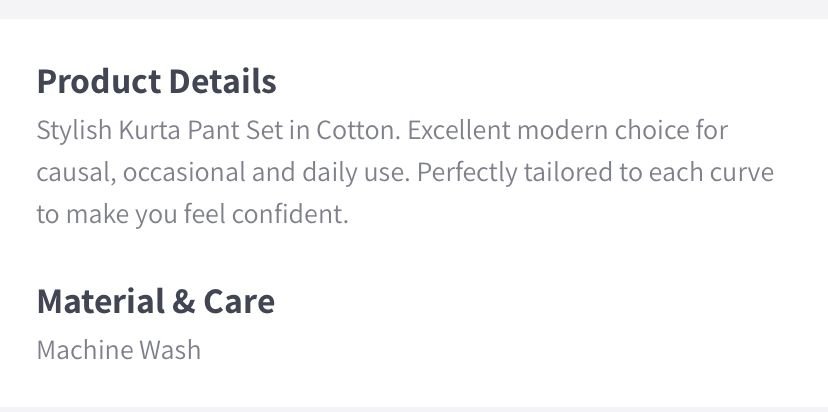
Task: Click the Product Details heading
Action: point(156,82)
